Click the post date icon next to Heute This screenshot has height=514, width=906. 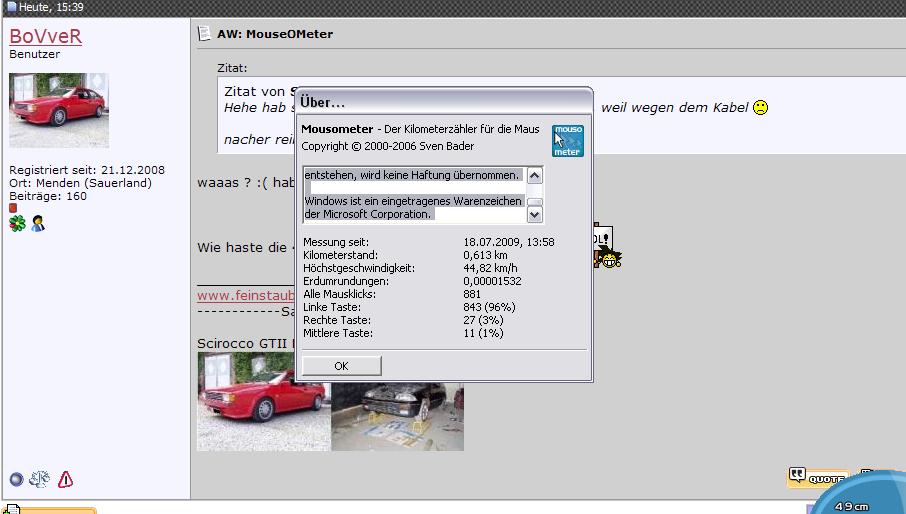11,7
